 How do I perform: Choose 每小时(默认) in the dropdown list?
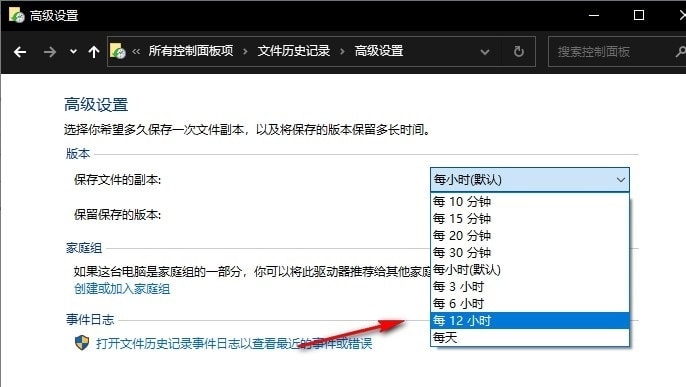click(x=530, y=269)
